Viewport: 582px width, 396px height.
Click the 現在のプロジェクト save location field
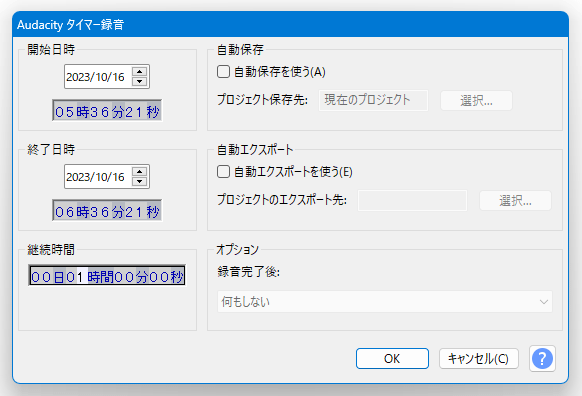tap(373, 100)
